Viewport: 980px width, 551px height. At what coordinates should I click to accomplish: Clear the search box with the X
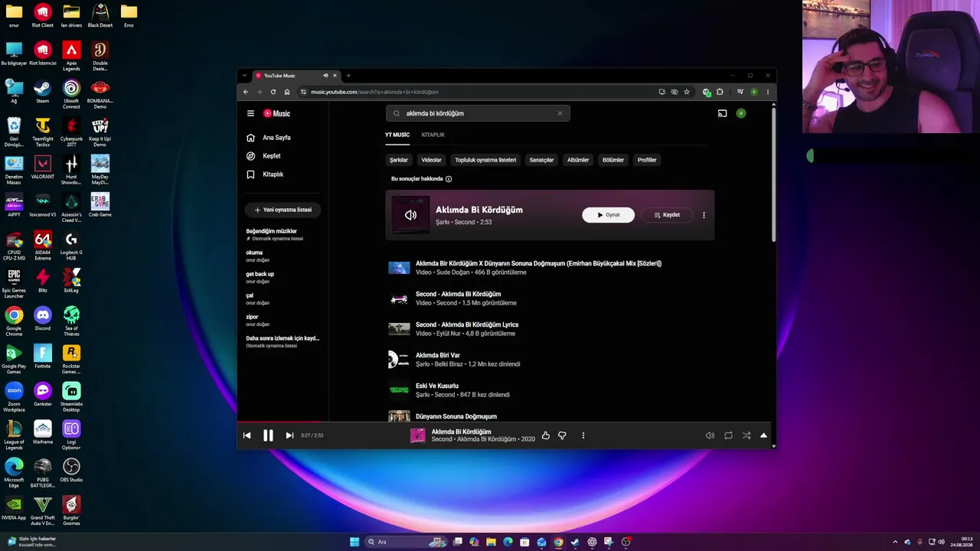(x=560, y=113)
